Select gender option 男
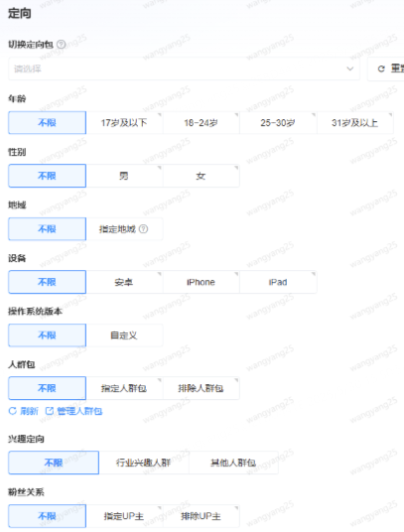404x532 pixels. pyautogui.click(x=124, y=176)
